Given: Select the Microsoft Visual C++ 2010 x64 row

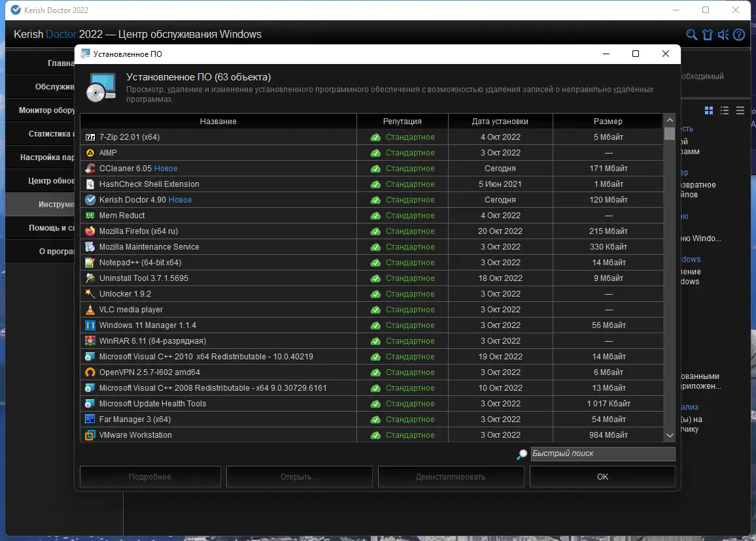Looking at the screenshot, I should point(371,357).
